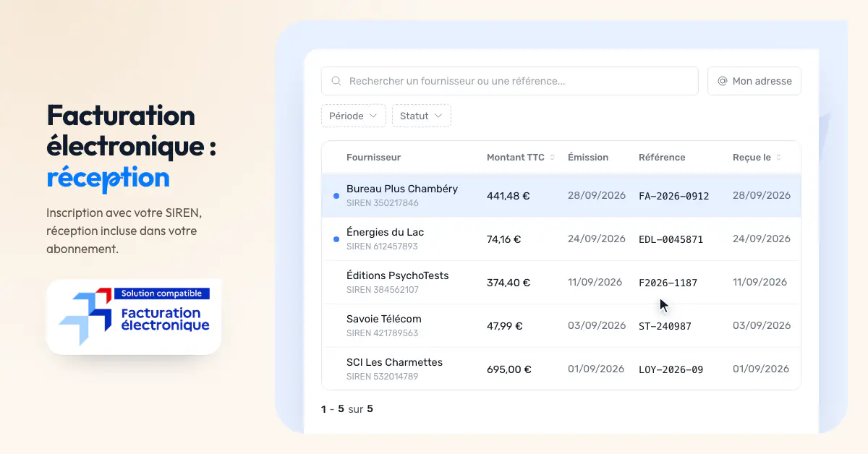Click the blue réception heading word
Screen dimensions: 868x454
(x=108, y=178)
